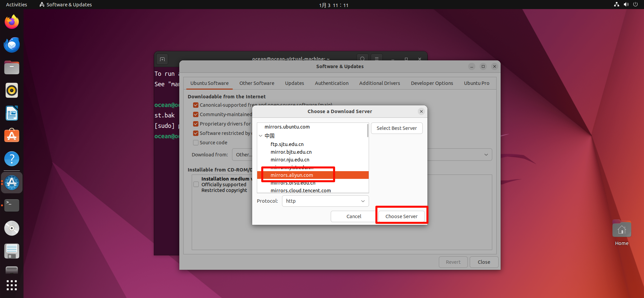Screen dimensions: 644x298
Task: Click new tab button in terminal window
Action: [163, 59]
